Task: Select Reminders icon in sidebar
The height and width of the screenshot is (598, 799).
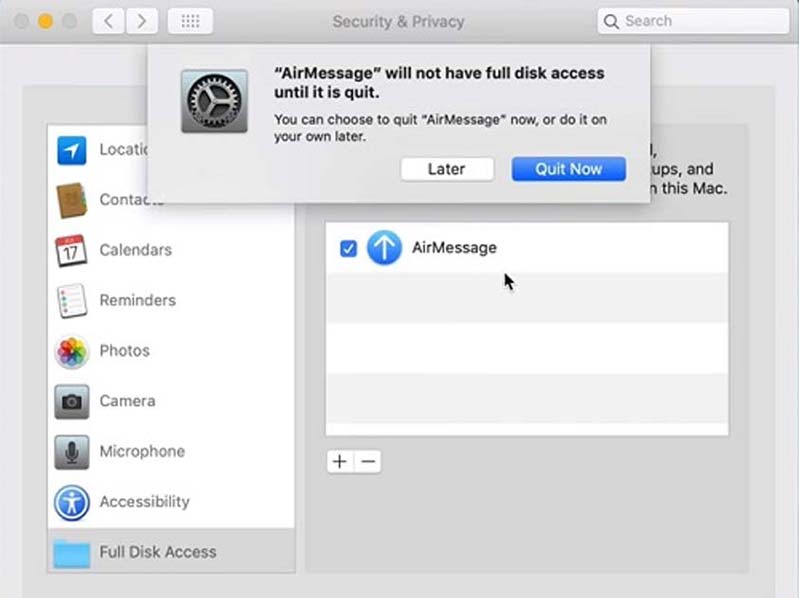Action: [x=72, y=301]
